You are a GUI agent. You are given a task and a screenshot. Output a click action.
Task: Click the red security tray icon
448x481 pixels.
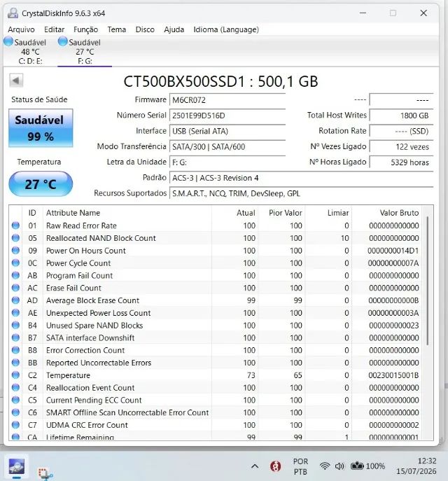click(275, 466)
